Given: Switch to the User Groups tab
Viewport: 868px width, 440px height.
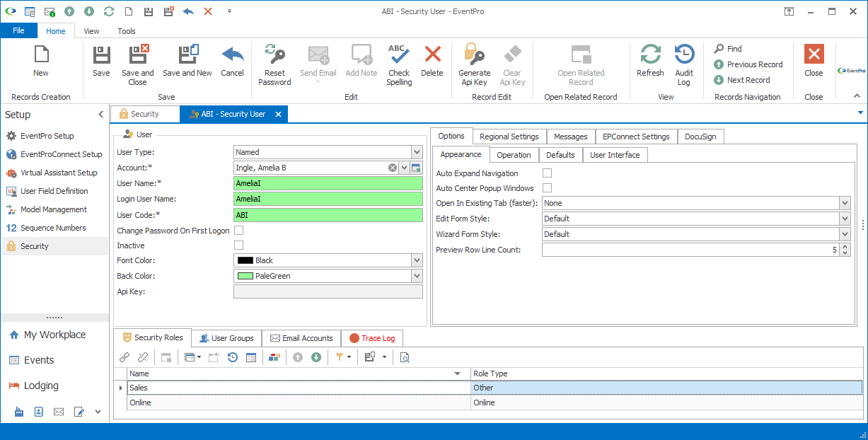Looking at the screenshot, I should [226, 338].
